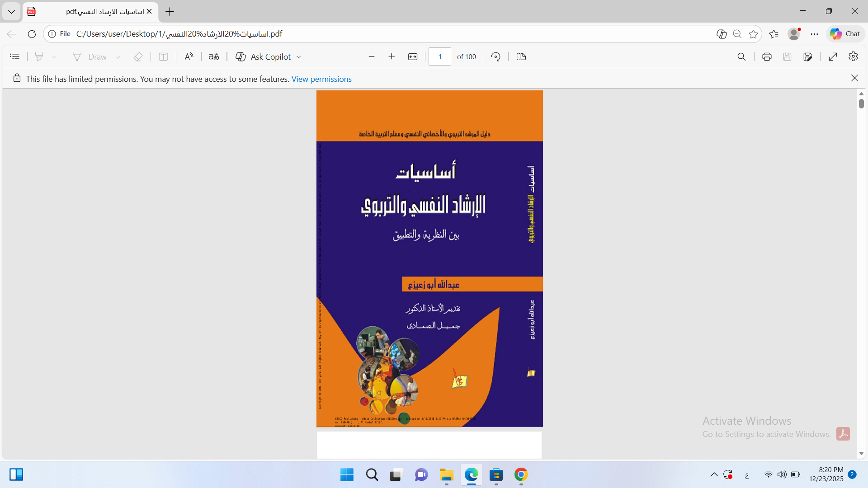The image size is (868, 488).
Task: Print the PDF document
Action: (x=767, y=56)
